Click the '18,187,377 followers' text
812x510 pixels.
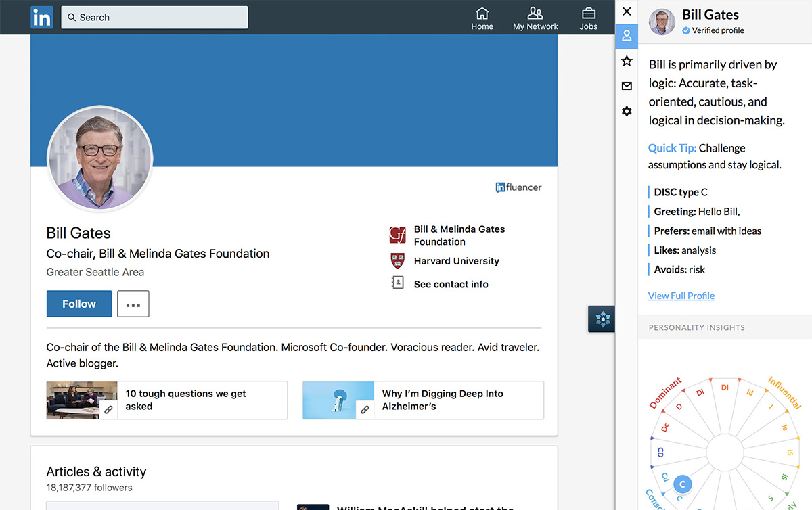click(x=89, y=488)
